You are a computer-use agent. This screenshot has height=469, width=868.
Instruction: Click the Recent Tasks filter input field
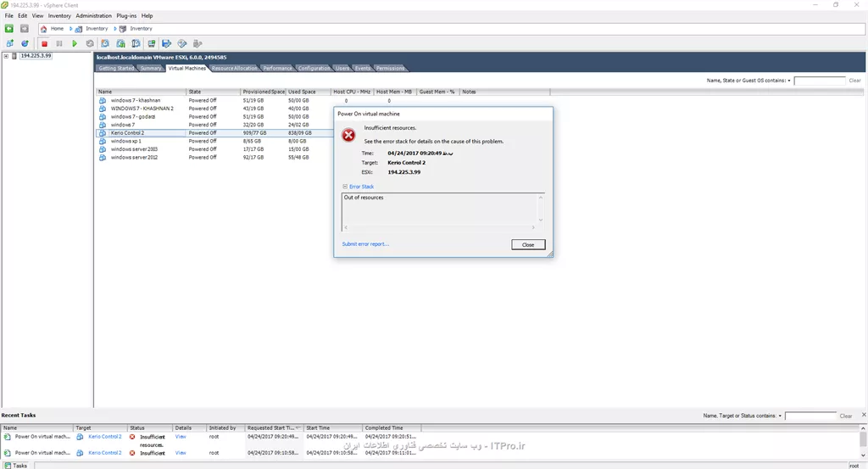[810, 416]
